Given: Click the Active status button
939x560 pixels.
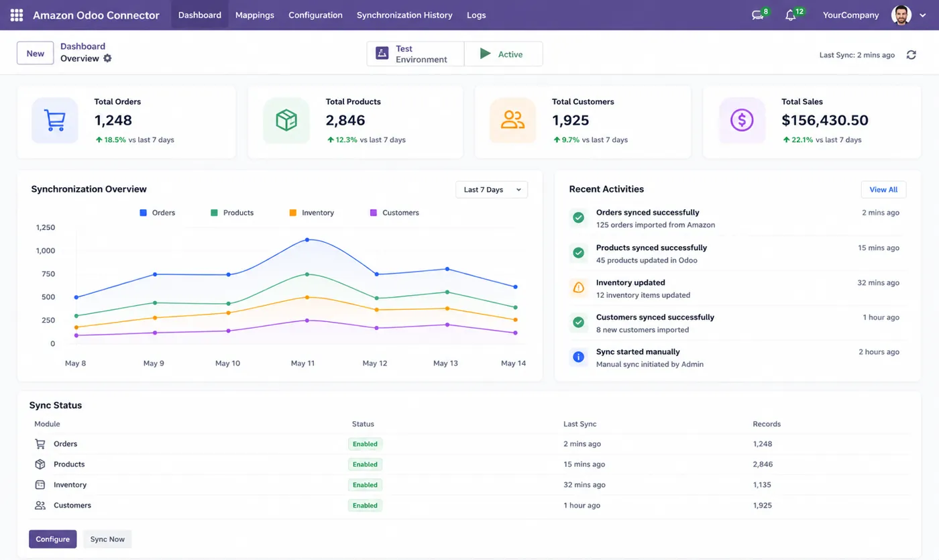Looking at the screenshot, I should pyautogui.click(x=503, y=54).
